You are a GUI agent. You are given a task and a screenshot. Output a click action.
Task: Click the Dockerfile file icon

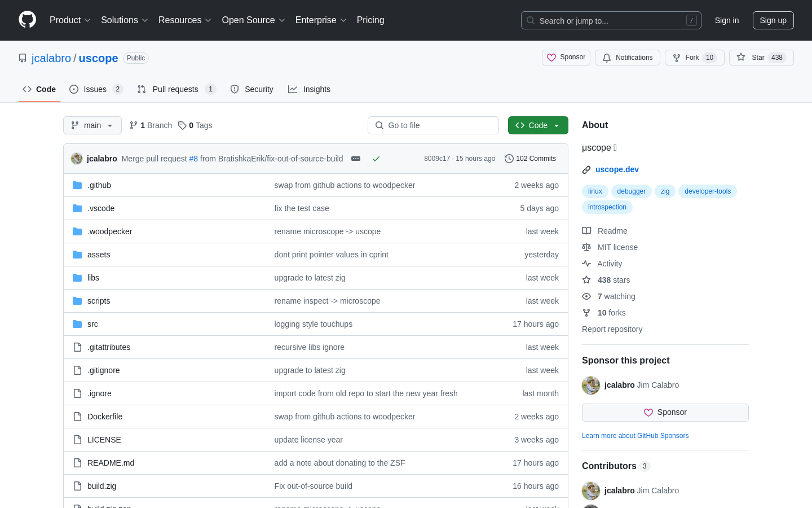pyautogui.click(x=77, y=417)
